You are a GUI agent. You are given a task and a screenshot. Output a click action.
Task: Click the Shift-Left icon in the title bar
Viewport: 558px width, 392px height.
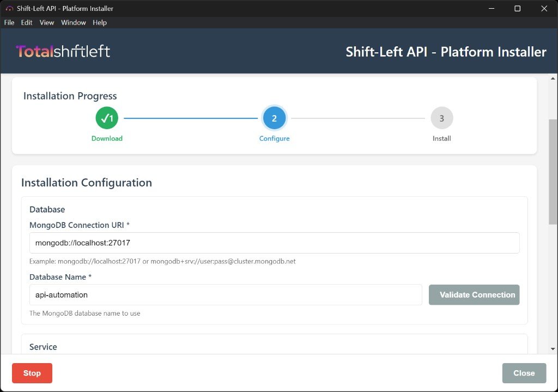(7, 8)
